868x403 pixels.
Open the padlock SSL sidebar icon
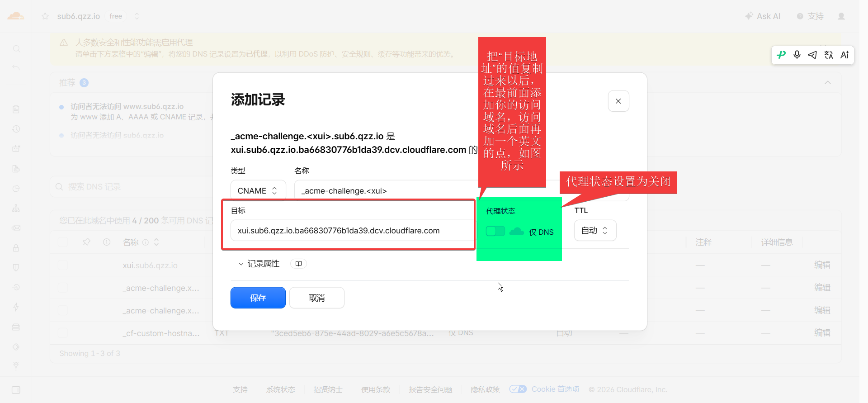(16, 248)
